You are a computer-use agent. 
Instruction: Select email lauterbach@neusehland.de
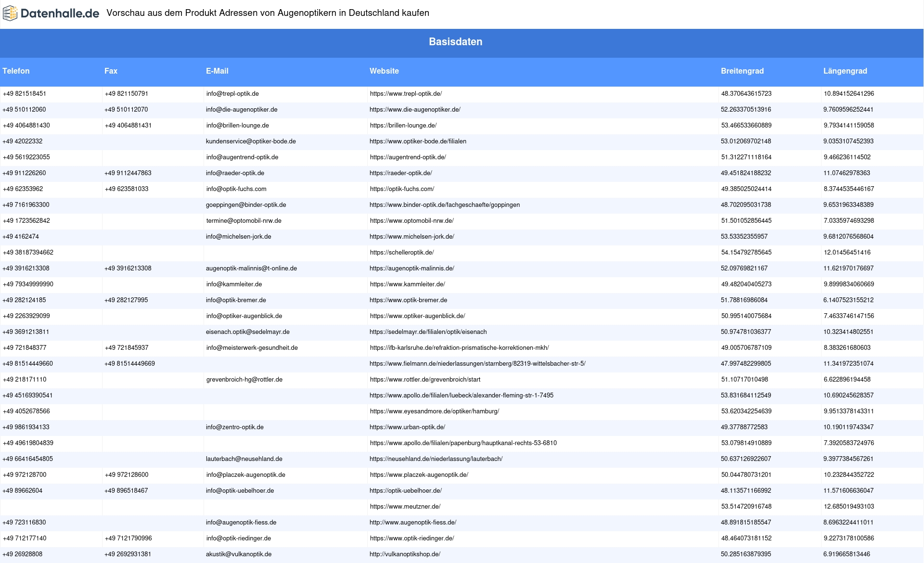pyautogui.click(x=244, y=459)
